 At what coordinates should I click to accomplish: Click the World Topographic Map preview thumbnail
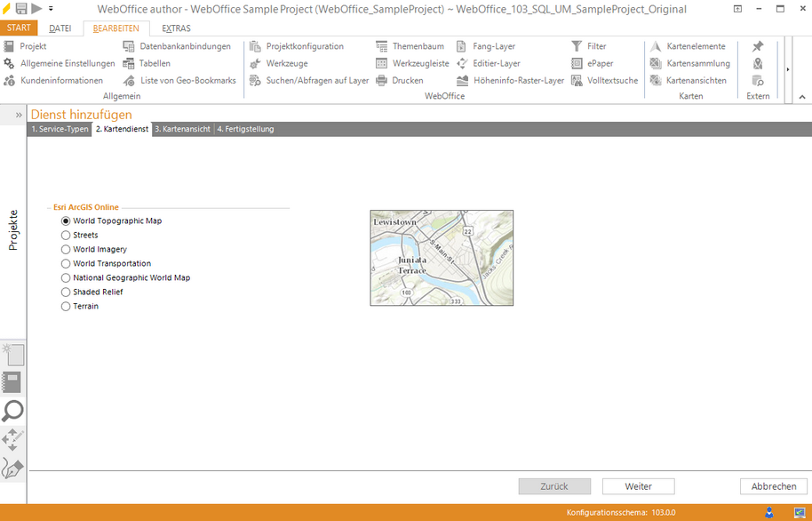[442, 257]
